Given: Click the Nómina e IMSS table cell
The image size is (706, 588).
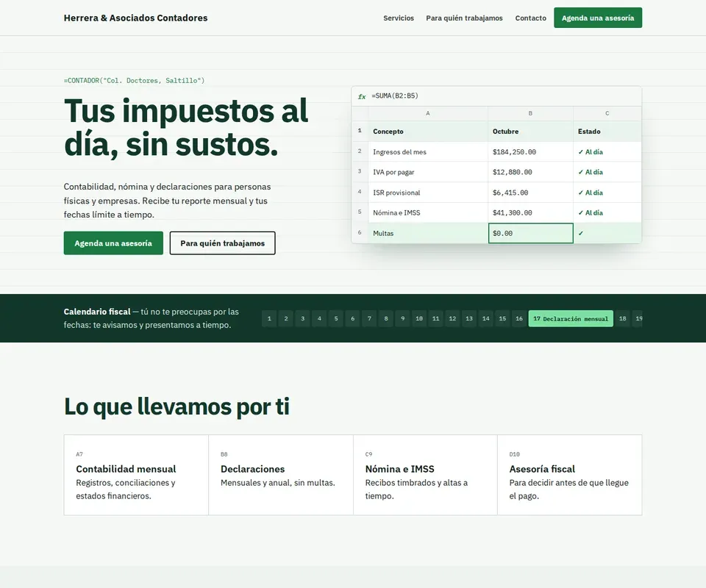Looking at the screenshot, I should (x=428, y=213).
